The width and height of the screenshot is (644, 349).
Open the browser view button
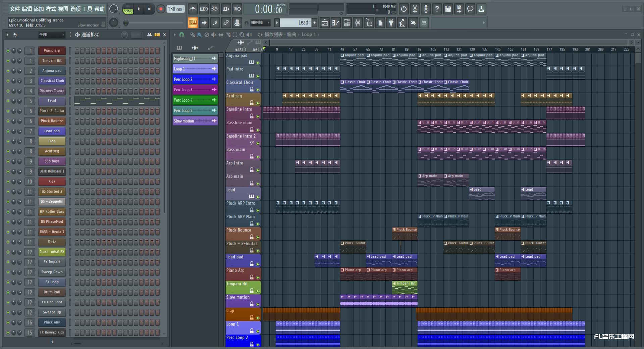pyautogui.click(x=369, y=23)
